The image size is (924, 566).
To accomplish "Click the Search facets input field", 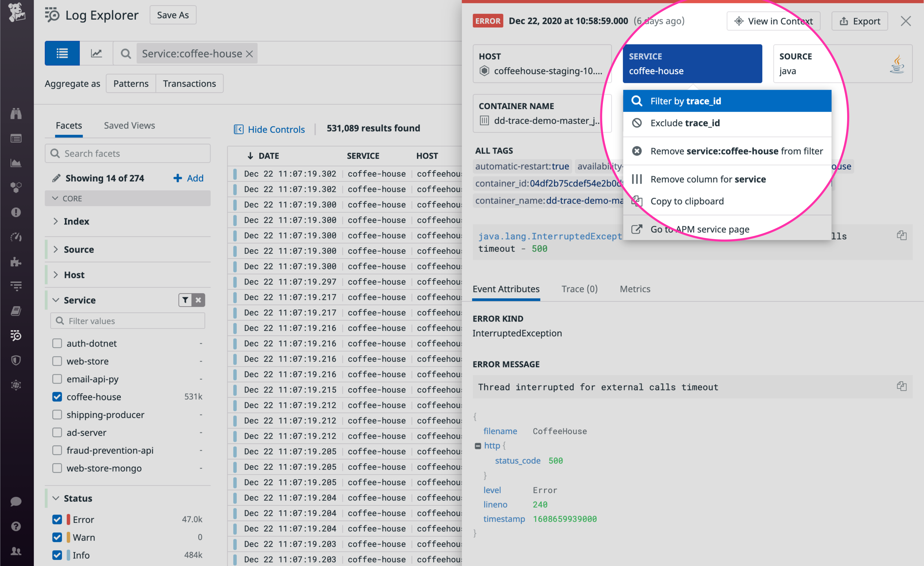I will (128, 153).
